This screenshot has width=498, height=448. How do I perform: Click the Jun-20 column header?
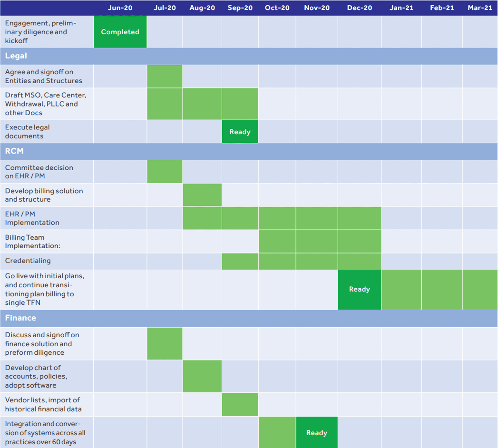pos(120,8)
